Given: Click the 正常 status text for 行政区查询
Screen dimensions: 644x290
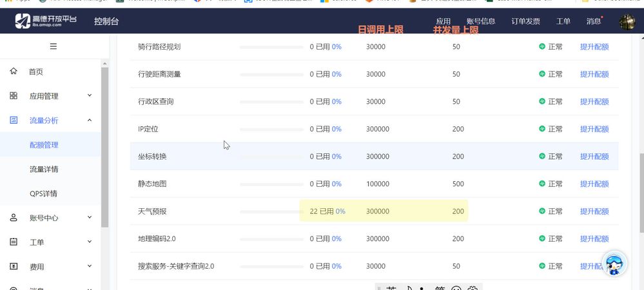Looking at the screenshot, I should 555,101.
